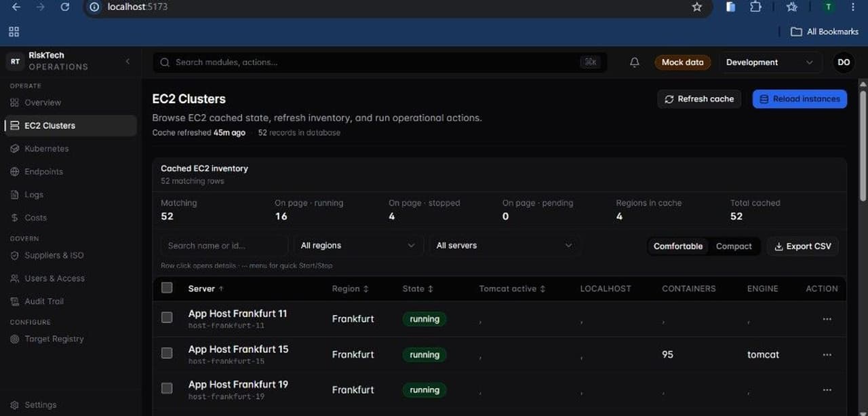Click the Users & Access people icon
Image resolution: width=868 pixels, height=416 pixels.
15,278
